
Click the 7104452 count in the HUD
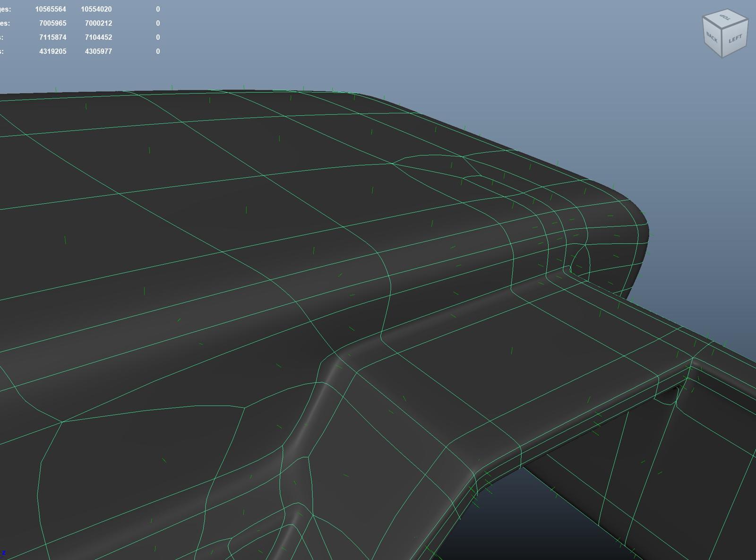(98, 37)
